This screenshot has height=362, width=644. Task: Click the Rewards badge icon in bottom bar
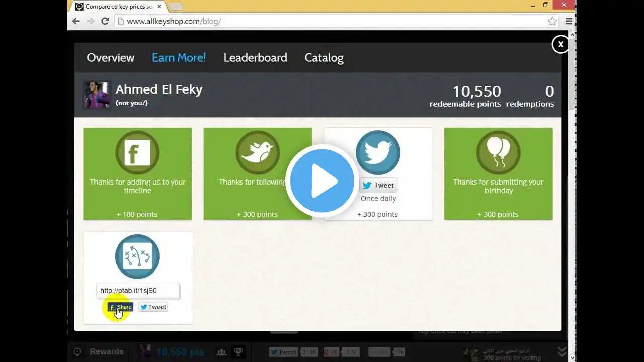point(77,352)
